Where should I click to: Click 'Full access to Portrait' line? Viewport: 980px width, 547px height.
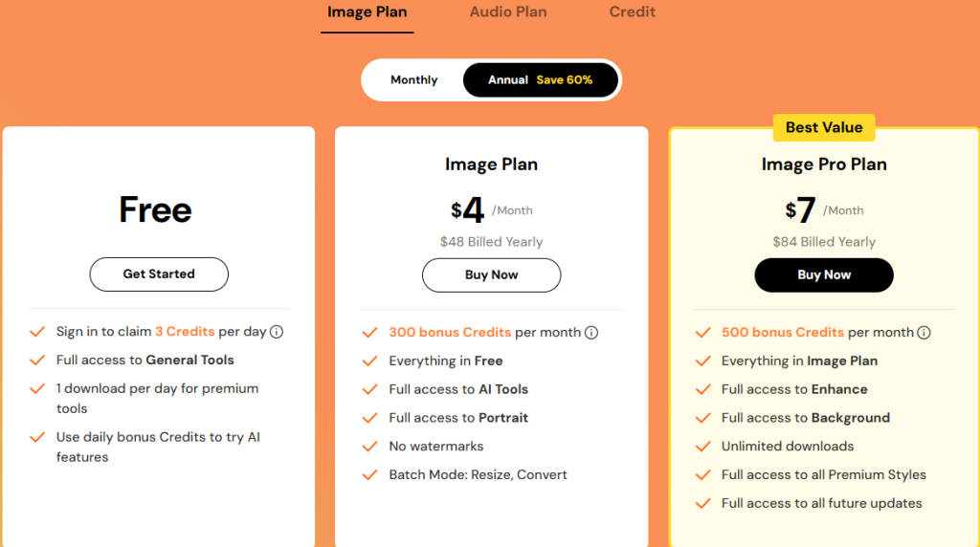(458, 418)
